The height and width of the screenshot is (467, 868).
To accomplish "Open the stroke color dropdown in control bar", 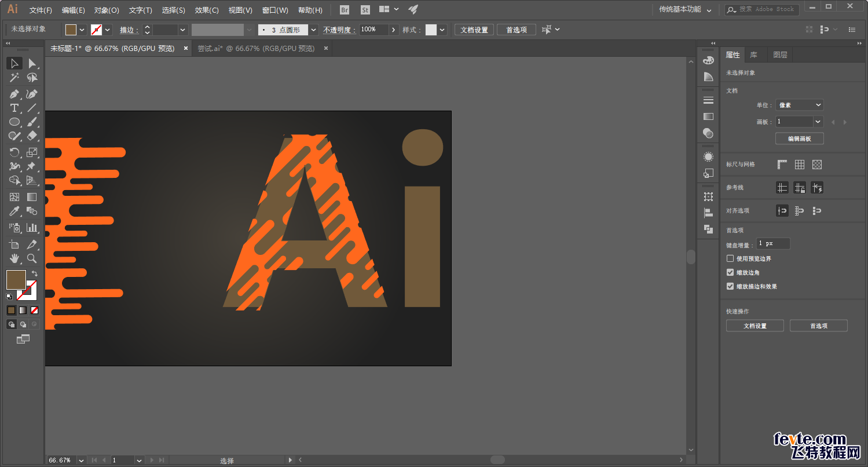I will 108,30.
